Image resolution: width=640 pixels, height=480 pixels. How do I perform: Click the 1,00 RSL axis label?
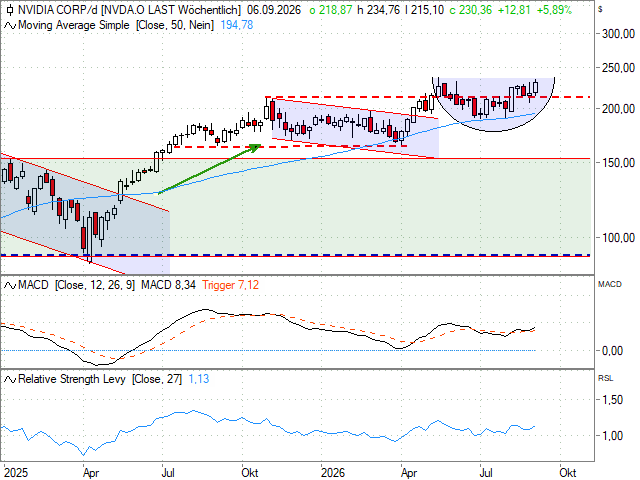coord(612,436)
